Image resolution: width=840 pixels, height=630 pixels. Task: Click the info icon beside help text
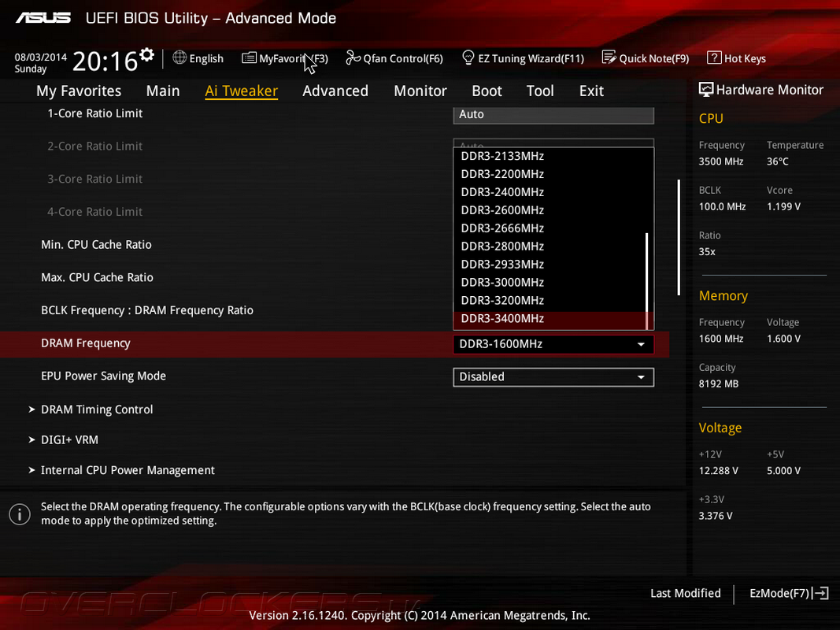[x=20, y=514]
